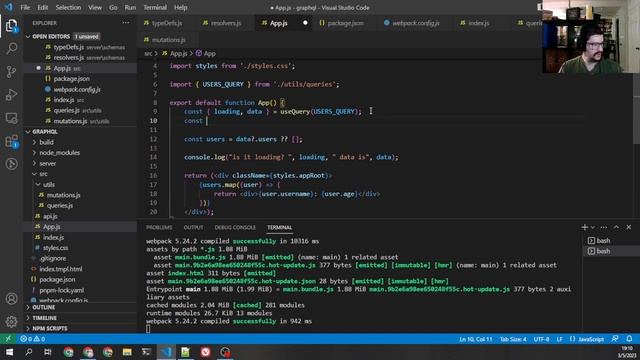Open the Explorer view in activity bar
This screenshot has width=640, height=360.
pos(11,26)
